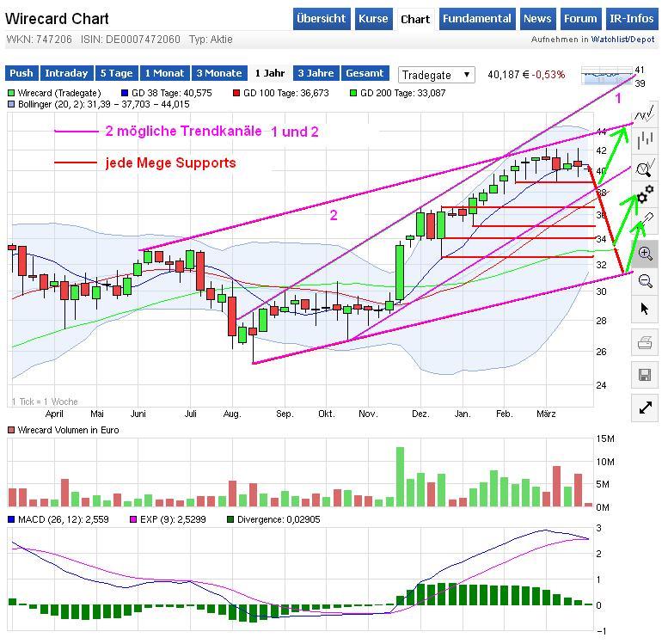This screenshot has width=668, height=644.
Task: Open the Tradegate exchange dropdown
Action: pyautogui.click(x=436, y=75)
